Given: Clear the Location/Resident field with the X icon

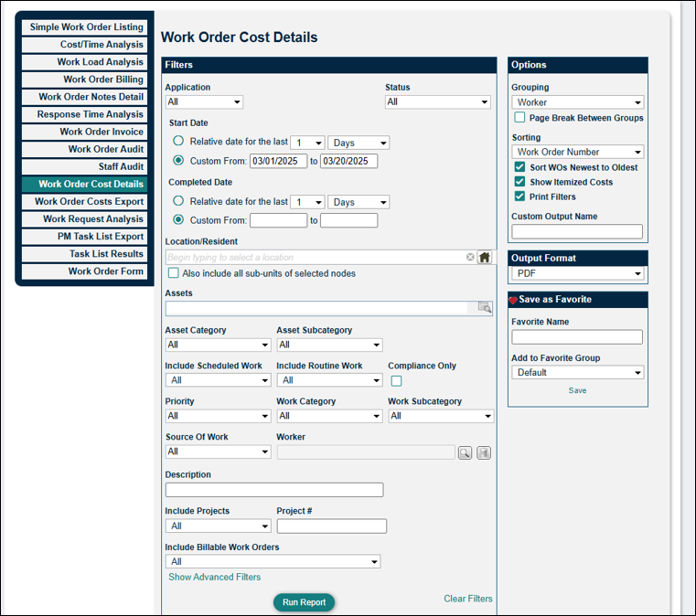Looking at the screenshot, I should point(470,257).
